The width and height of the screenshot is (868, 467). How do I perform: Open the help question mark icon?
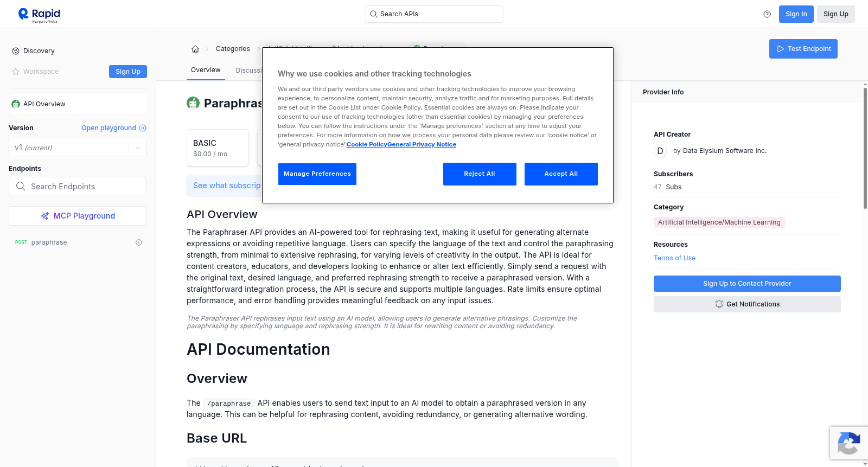(767, 14)
